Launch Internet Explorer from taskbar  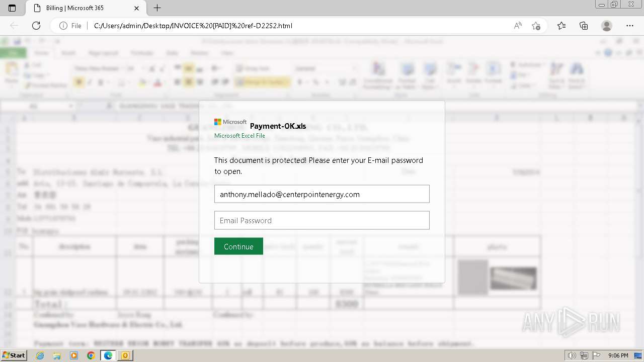point(40,355)
